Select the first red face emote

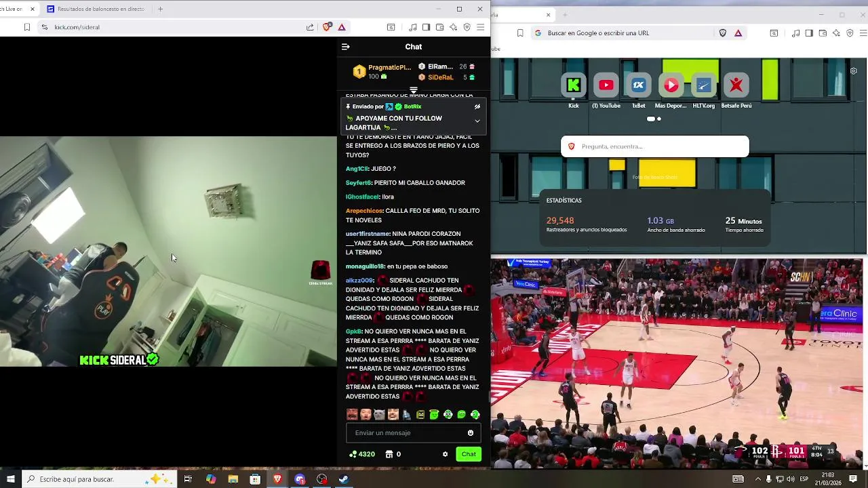pyautogui.click(x=352, y=415)
